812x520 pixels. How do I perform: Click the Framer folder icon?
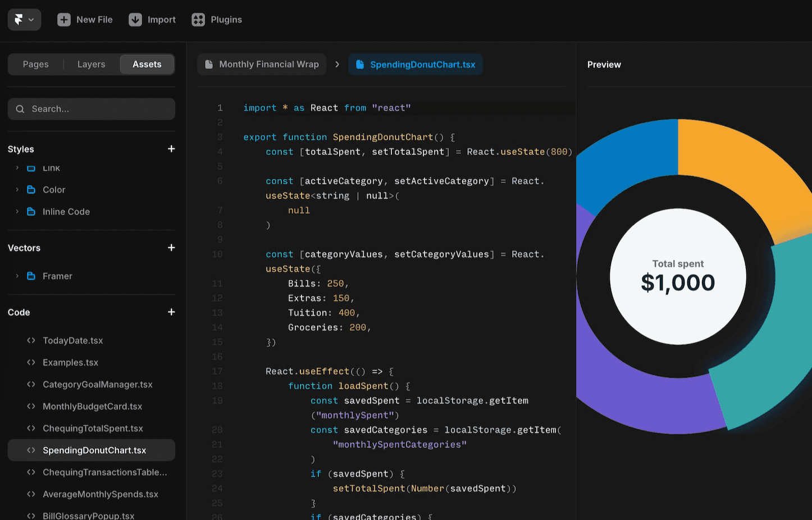31,276
